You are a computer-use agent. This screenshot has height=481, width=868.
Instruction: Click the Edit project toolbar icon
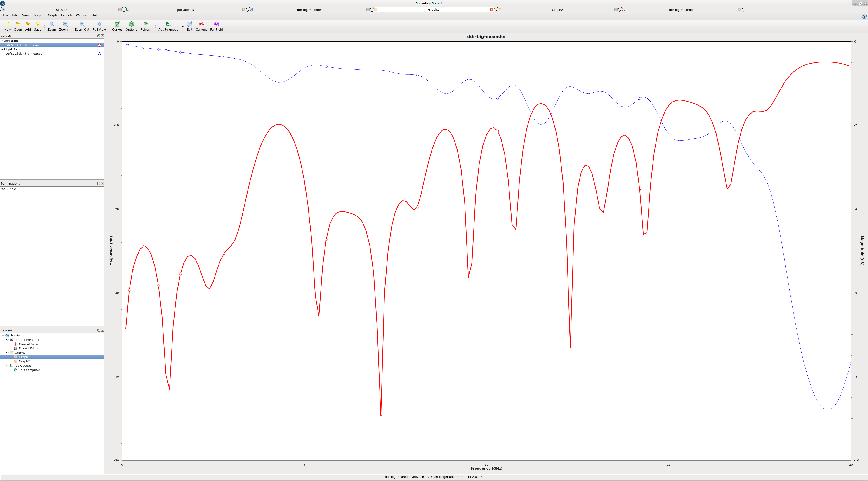(x=190, y=24)
